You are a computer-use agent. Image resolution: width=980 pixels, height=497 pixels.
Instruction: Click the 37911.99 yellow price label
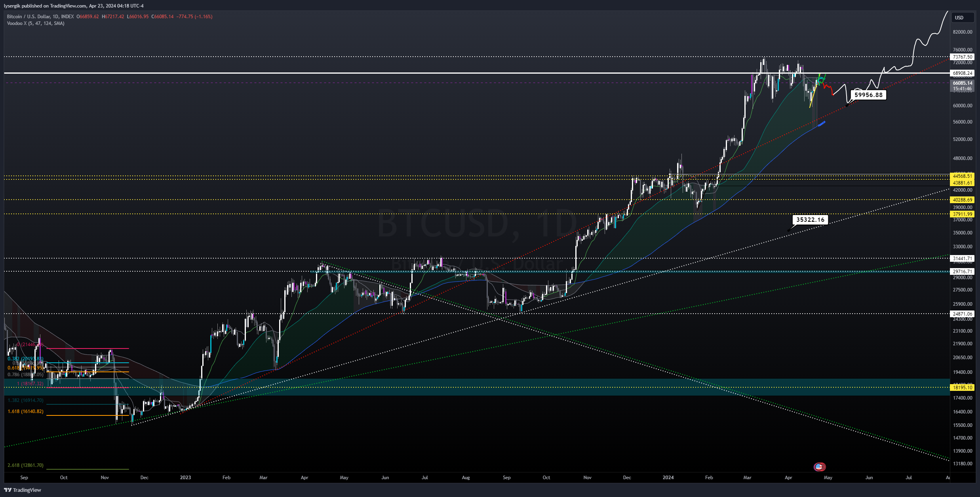pos(963,214)
